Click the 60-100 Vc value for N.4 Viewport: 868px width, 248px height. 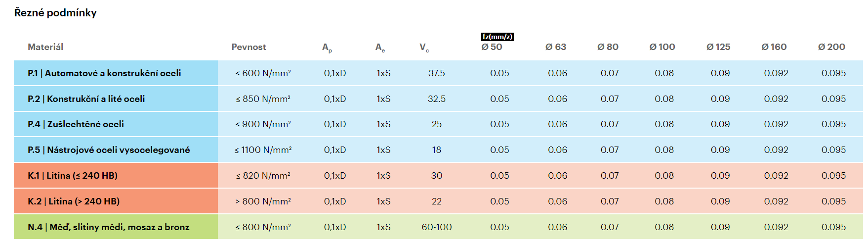[436, 227]
